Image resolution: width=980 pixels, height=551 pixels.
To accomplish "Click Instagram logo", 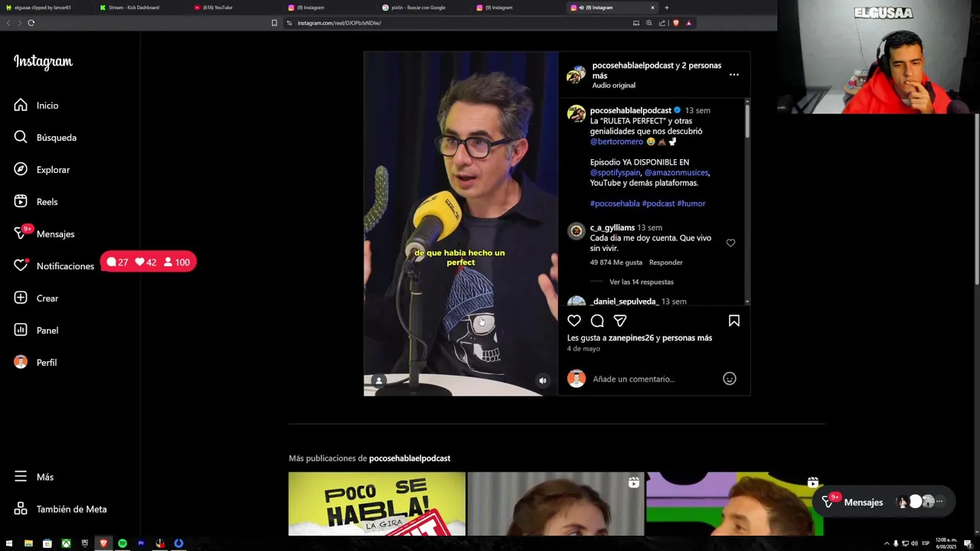I will click(43, 62).
